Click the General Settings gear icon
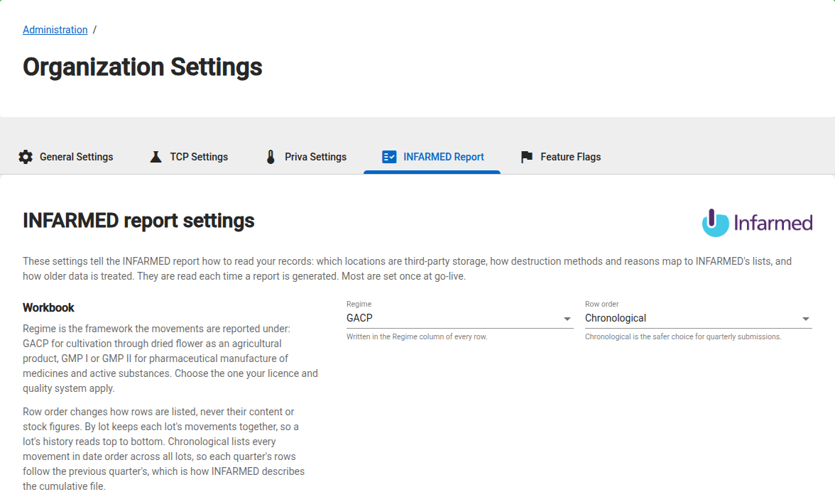Viewport: 835px width, 504px height. (x=26, y=157)
